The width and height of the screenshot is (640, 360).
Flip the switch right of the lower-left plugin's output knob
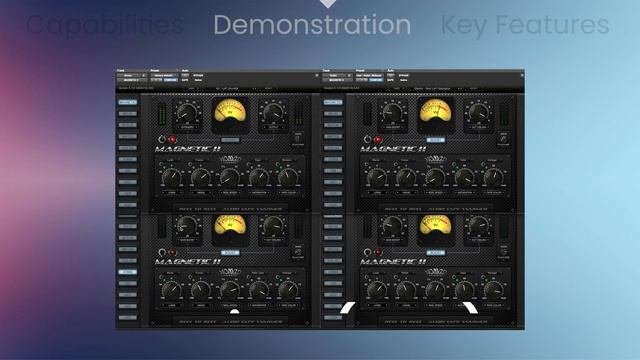click(x=298, y=251)
